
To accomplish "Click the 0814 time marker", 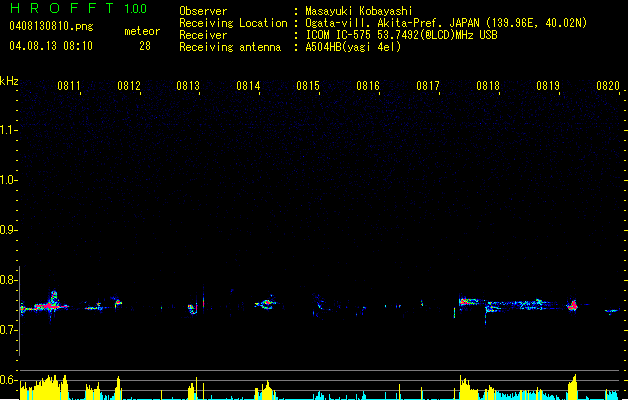I will (x=248, y=86).
